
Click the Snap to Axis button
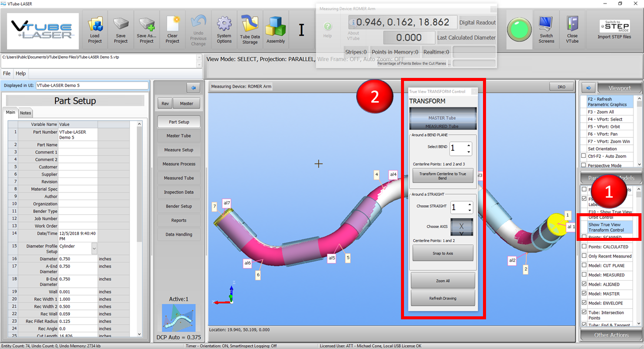(x=443, y=253)
